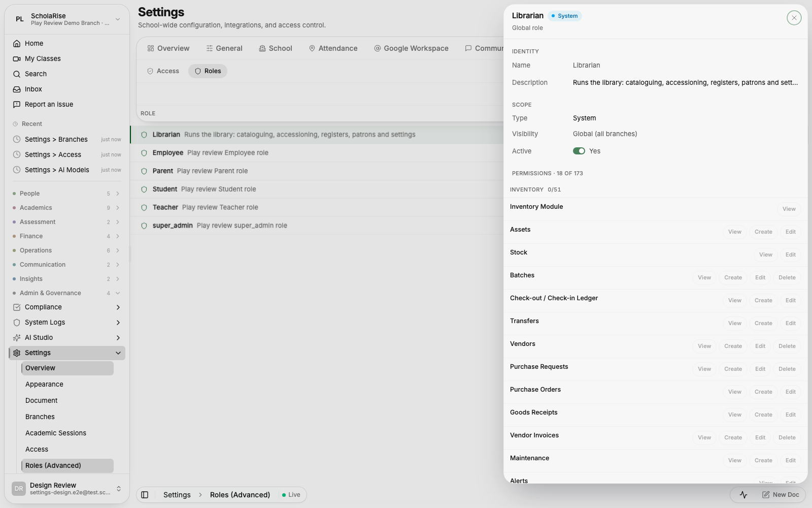The image size is (812, 508).
Task: Click the System Logs shield icon
Action: (x=17, y=323)
